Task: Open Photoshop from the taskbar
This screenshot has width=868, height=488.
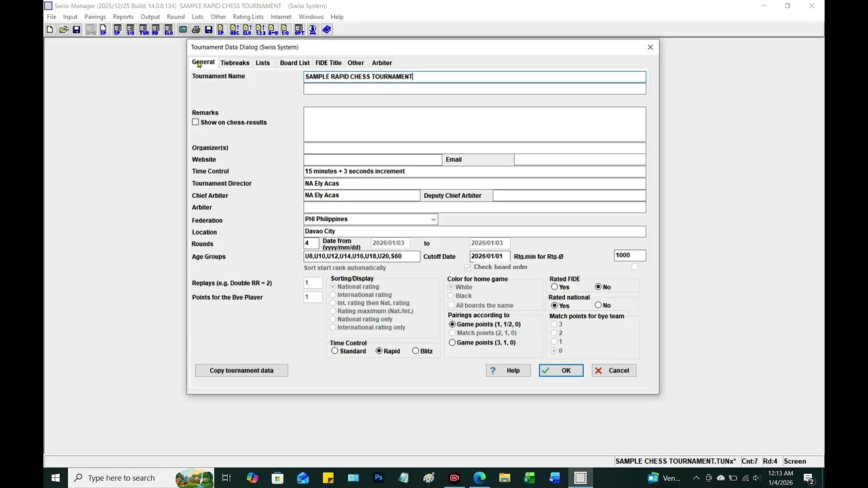Action: point(378,478)
